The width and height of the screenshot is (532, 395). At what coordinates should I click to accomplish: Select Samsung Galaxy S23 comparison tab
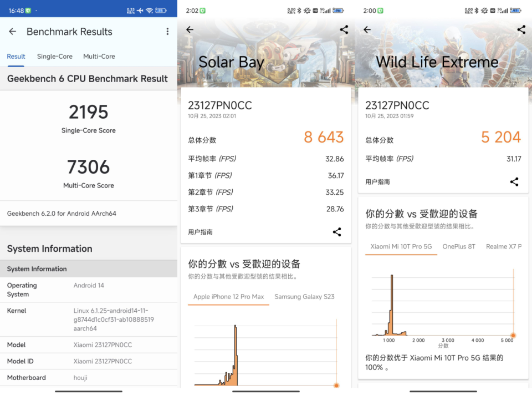pyautogui.click(x=304, y=296)
